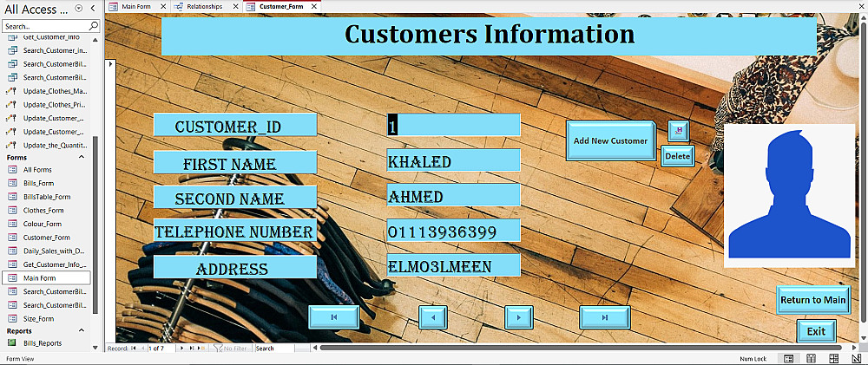This screenshot has height=365, width=868.
Task: Click the Customer_ID value field
Action: click(453, 125)
